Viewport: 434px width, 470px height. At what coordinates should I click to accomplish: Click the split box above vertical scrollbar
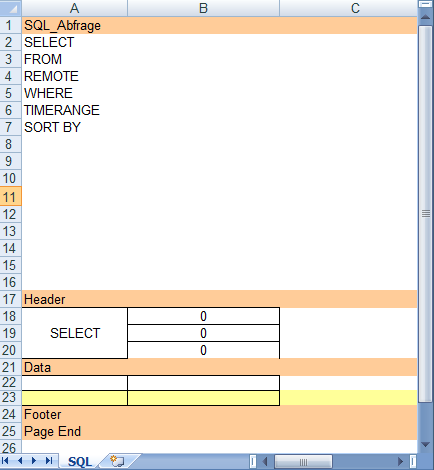pyautogui.click(x=425, y=4)
